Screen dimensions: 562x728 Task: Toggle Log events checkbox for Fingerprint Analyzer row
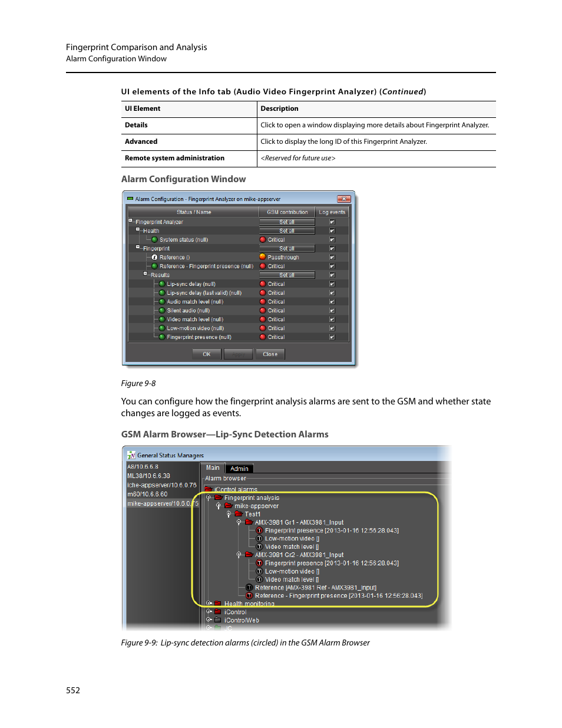coord(332,222)
